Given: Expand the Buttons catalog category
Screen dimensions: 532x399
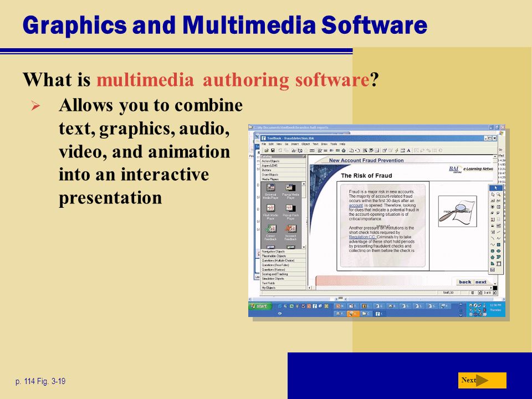Looking at the screenshot, I should [x=283, y=170].
